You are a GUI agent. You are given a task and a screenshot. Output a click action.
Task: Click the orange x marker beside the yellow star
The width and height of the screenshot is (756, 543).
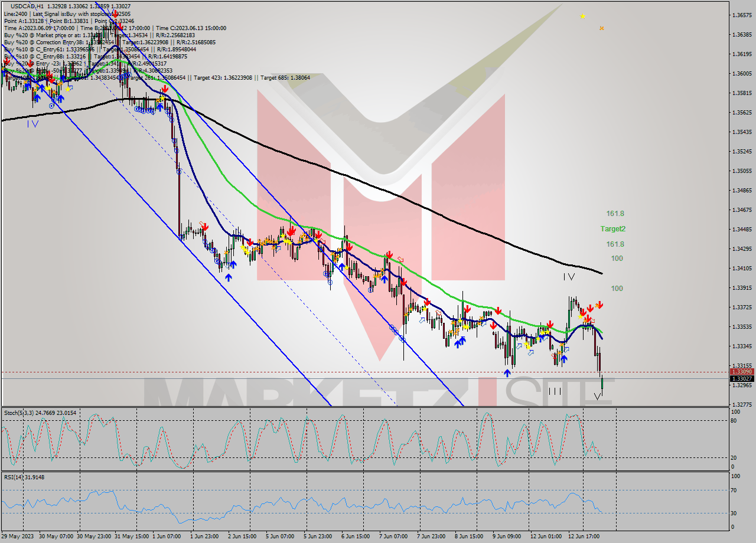point(601,28)
